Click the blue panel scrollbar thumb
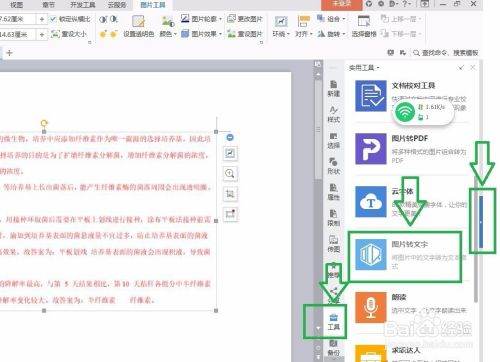The height and width of the screenshot is (362, 500). tap(481, 222)
